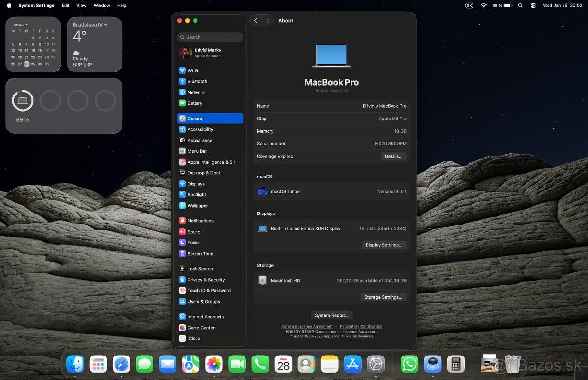Image resolution: width=588 pixels, height=380 pixels.
Task: Click Details next to Coverage Expired
Action: coord(393,156)
